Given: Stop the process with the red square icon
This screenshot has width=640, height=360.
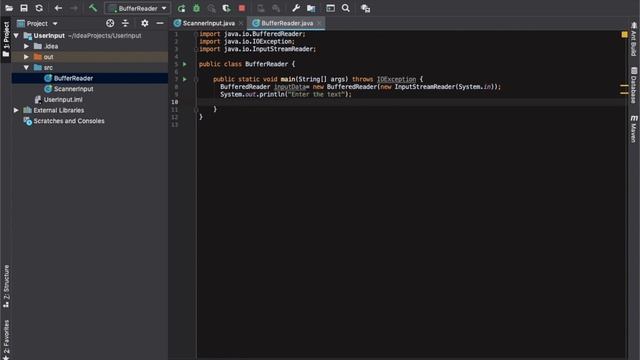Looking at the screenshot, I should click(x=242, y=8).
